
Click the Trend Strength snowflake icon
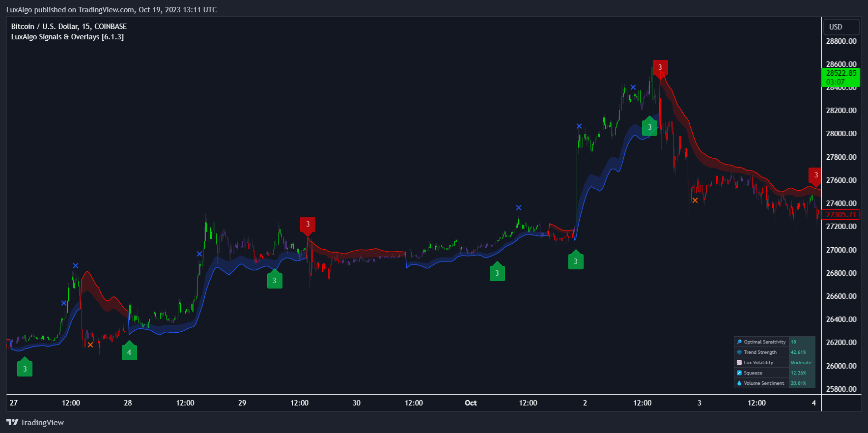point(739,352)
